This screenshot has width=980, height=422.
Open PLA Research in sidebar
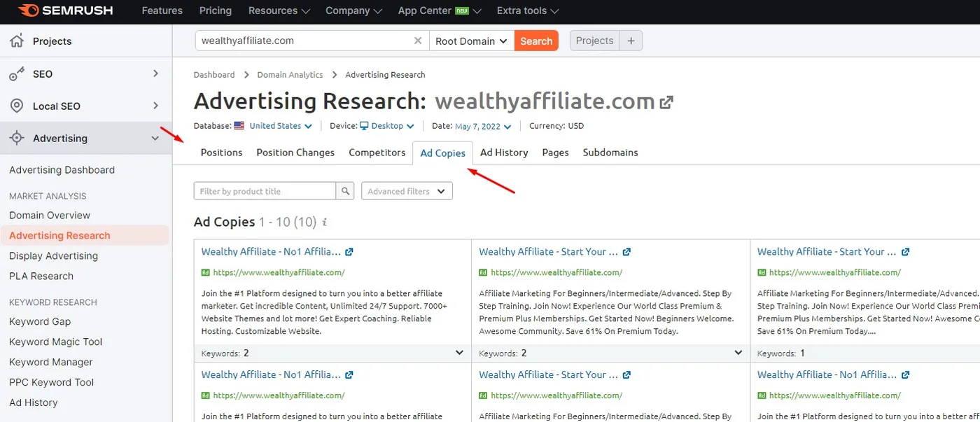pyautogui.click(x=41, y=276)
